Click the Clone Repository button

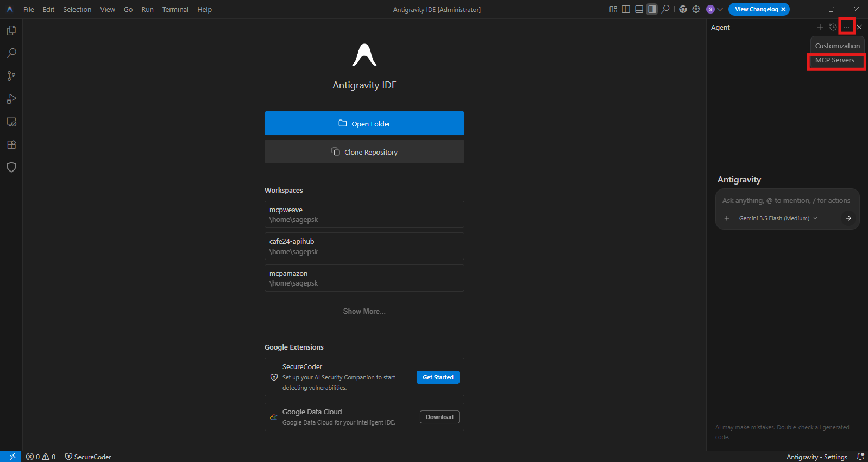point(364,151)
